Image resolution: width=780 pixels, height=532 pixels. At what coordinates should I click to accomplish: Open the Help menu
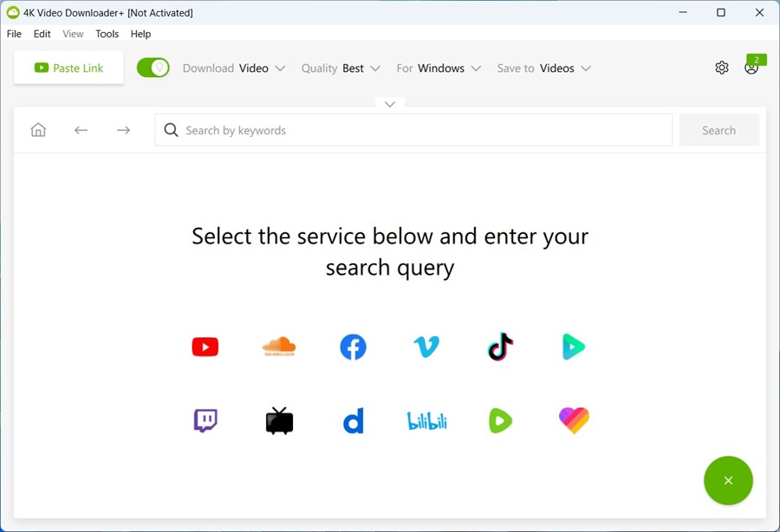[140, 34]
